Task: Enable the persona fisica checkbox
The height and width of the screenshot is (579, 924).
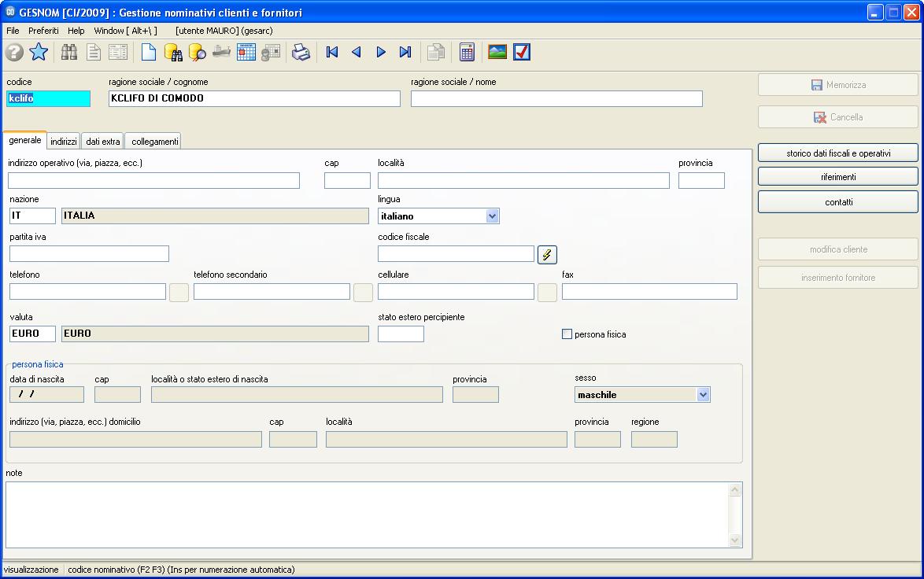Action: pyautogui.click(x=567, y=334)
